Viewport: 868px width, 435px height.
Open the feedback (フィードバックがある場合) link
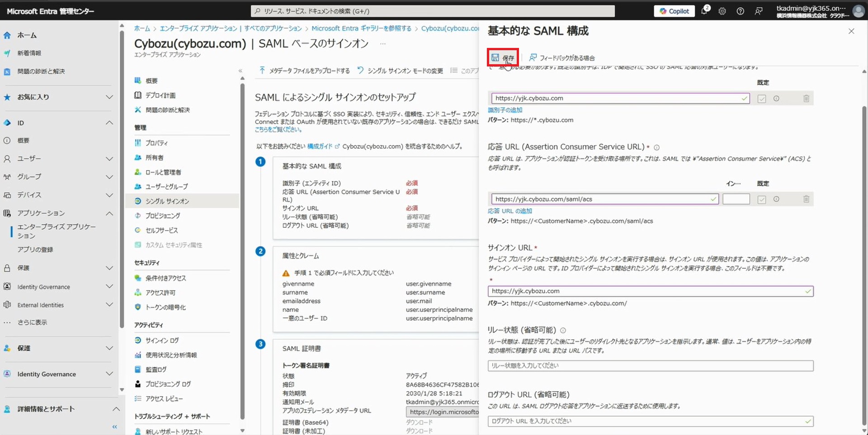[562, 58]
